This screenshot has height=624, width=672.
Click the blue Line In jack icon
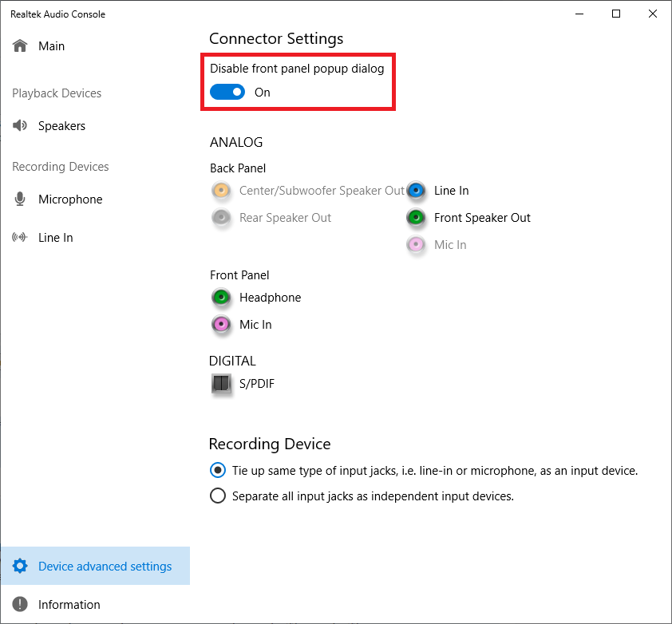pyautogui.click(x=416, y=191)
